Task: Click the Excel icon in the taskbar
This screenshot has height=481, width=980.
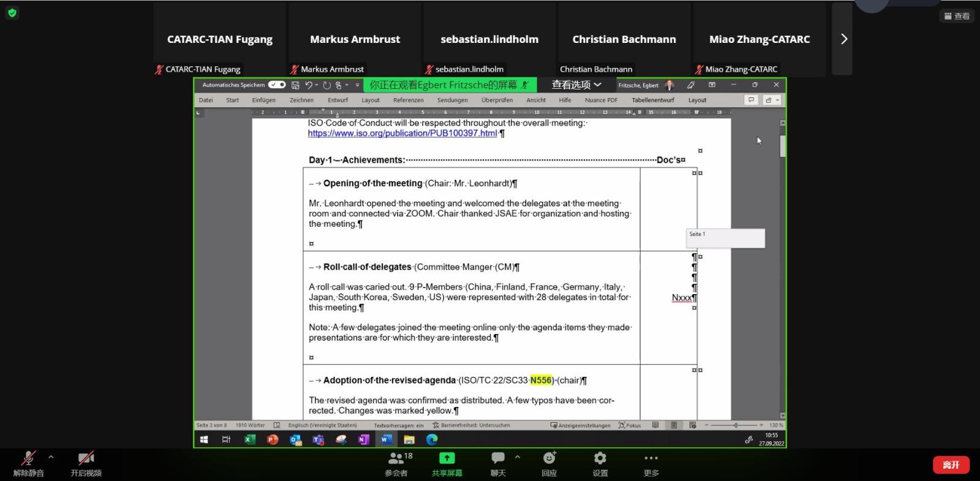Action: pos(249,439)
